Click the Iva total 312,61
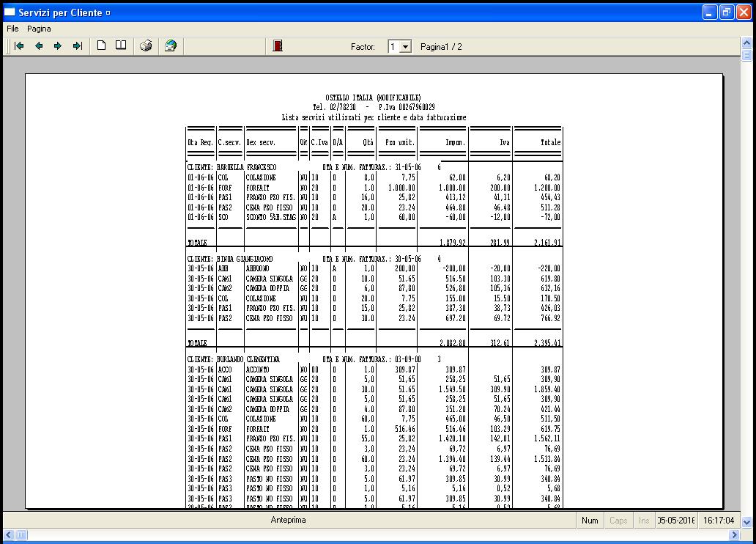 click(x=500, y=343)
